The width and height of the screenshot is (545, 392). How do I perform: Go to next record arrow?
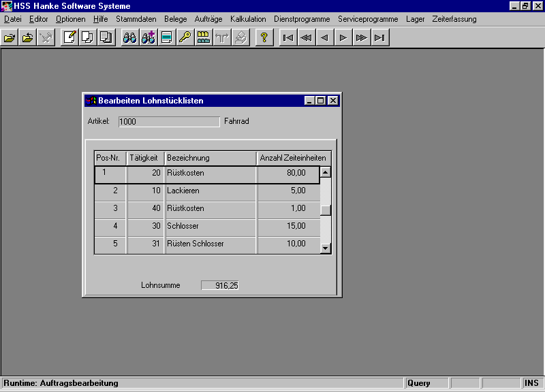343,38
